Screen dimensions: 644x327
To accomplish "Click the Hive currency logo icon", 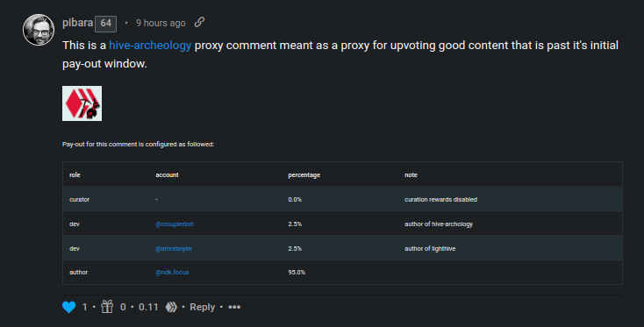I will (x=171, y=307).
